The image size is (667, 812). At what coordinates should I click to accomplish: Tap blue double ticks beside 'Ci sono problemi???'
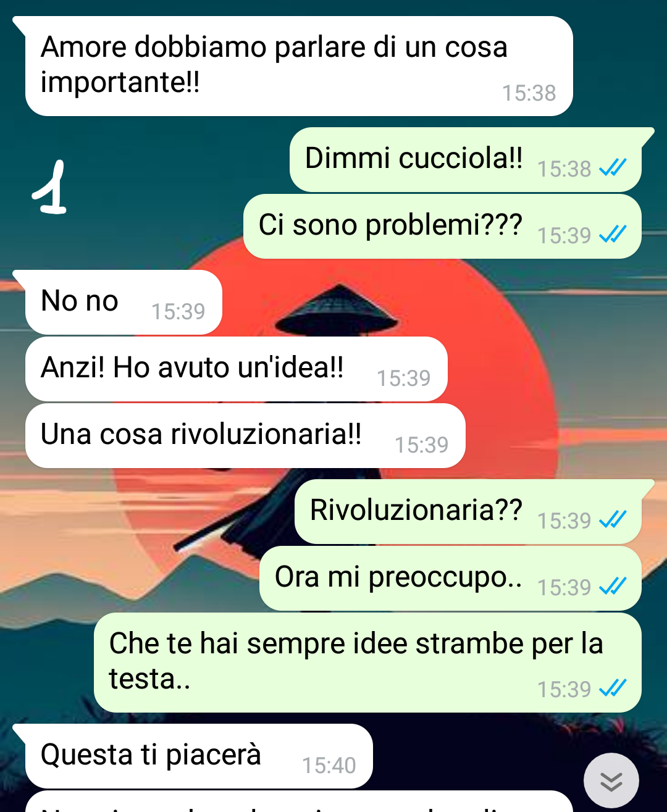[613, 234]
